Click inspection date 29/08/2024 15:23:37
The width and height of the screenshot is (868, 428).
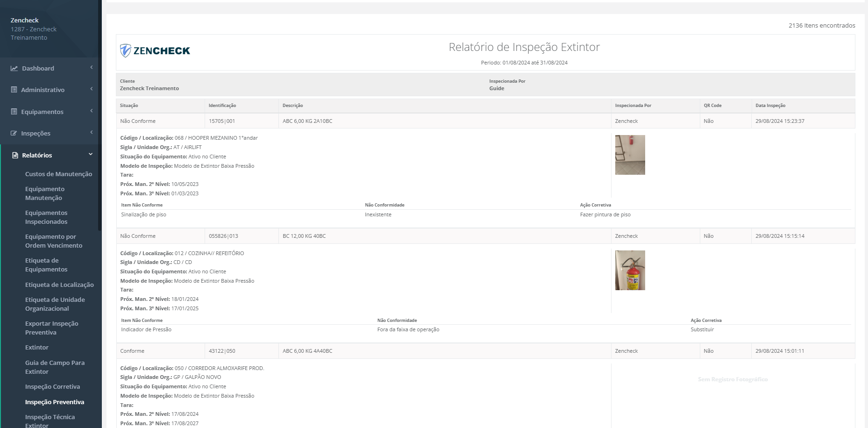[x=780, y=121]
